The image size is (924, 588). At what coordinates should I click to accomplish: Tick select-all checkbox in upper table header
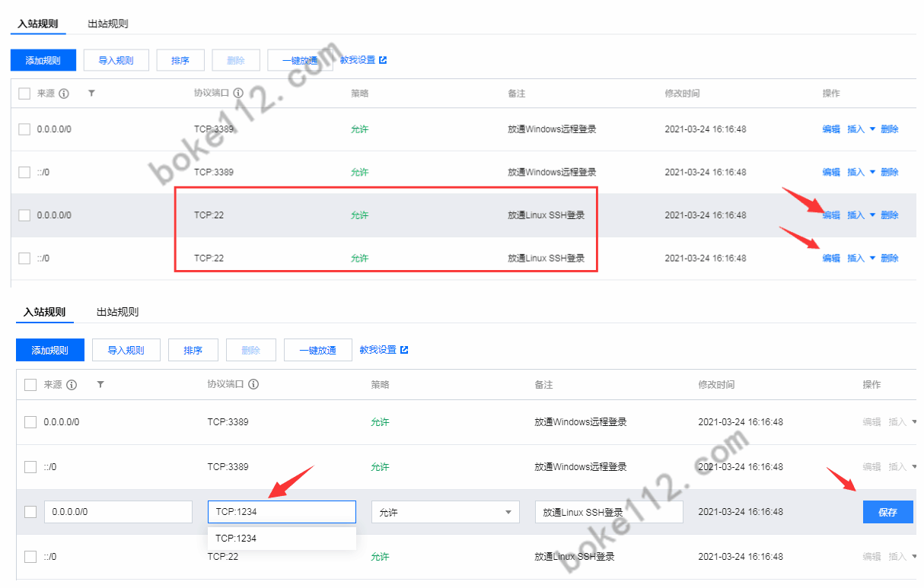pyautogui.click(x=24, y=94)
